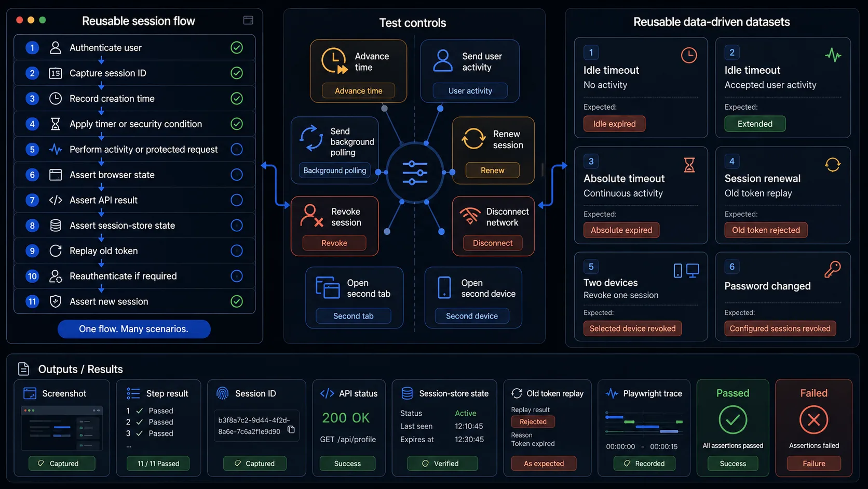Click the Failure button on Failed card
This screenshot has width=868, height=489.
pos(813,464)
